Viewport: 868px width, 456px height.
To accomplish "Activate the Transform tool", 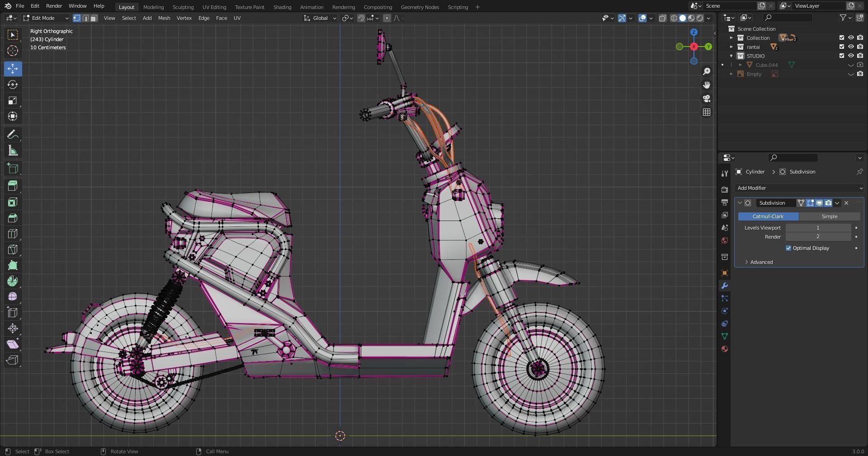I will point(13,116).
